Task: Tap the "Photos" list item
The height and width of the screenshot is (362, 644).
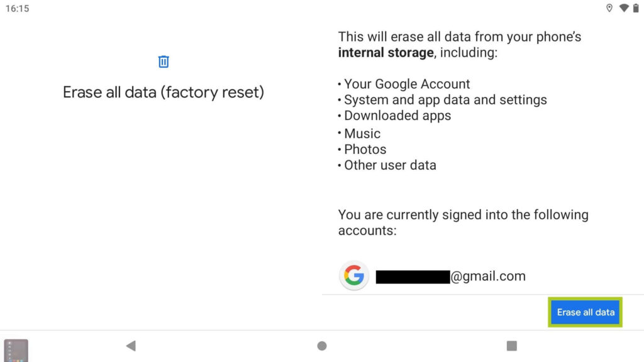Action: pos(365,150)
